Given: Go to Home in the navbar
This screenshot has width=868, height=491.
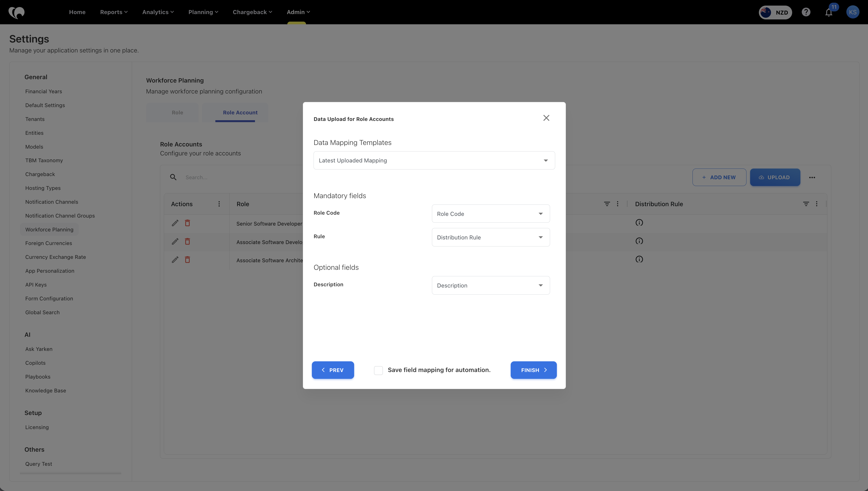Looking at the screenshot, I should coord(77,12).
